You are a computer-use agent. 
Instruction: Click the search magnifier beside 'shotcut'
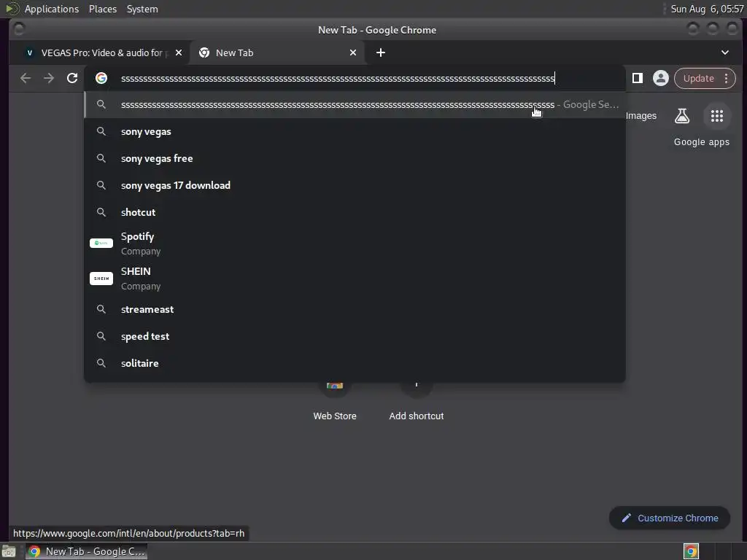pyautogui.click(x=101, y=212)
